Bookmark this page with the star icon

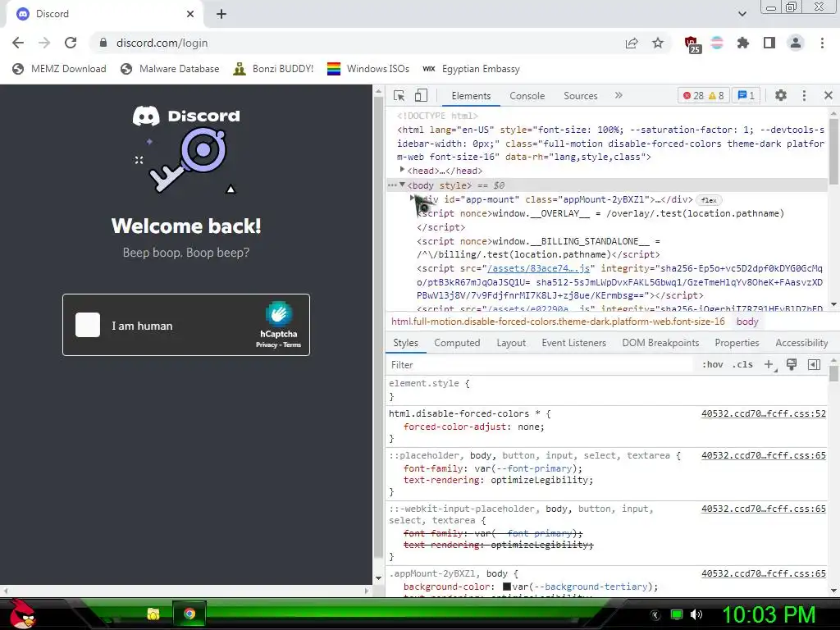coord(658,43)
